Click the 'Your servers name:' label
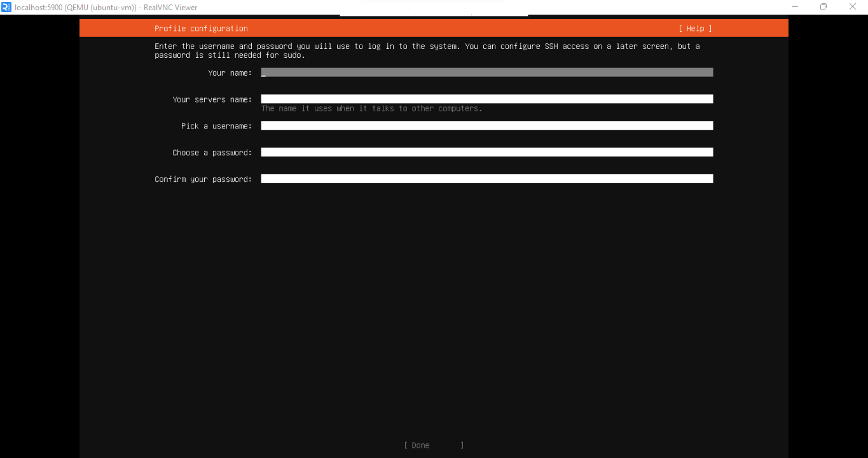This screenshot has width=868, height=458. coord(212,100)
